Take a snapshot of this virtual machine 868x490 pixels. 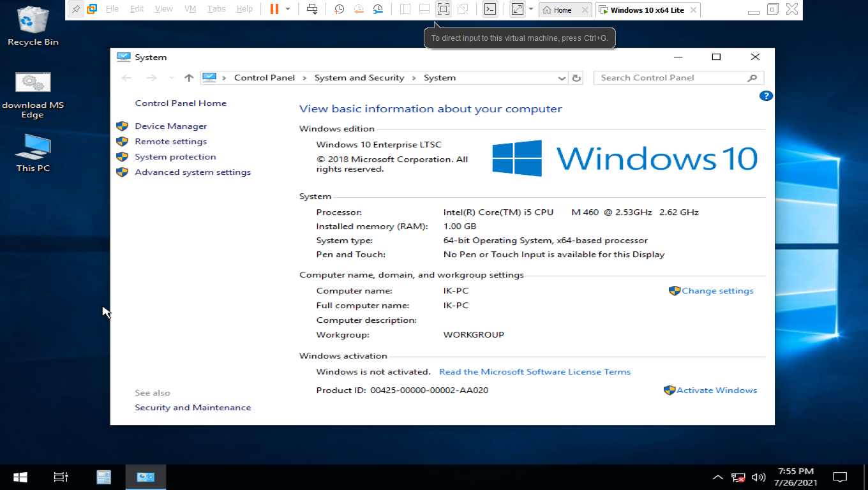pos(340,9)
